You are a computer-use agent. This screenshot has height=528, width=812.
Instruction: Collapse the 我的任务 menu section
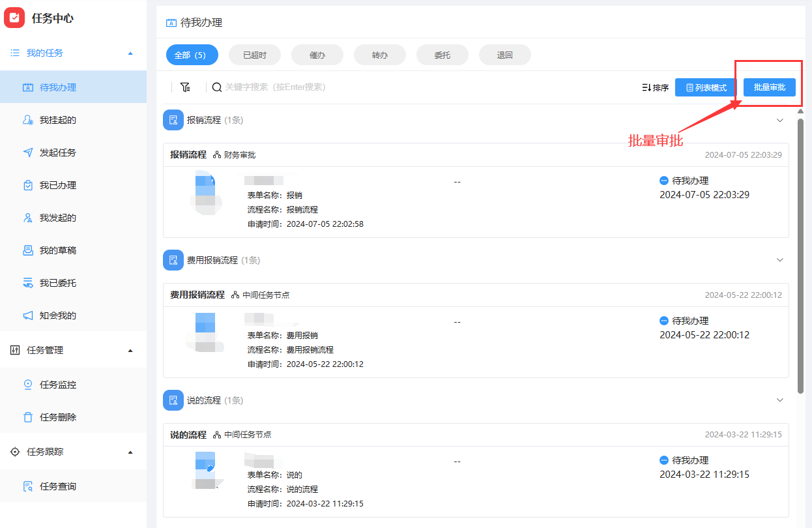130,53
